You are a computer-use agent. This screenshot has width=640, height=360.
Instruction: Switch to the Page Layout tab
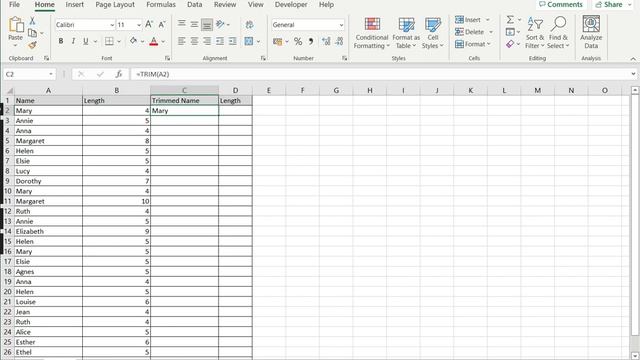115,4
